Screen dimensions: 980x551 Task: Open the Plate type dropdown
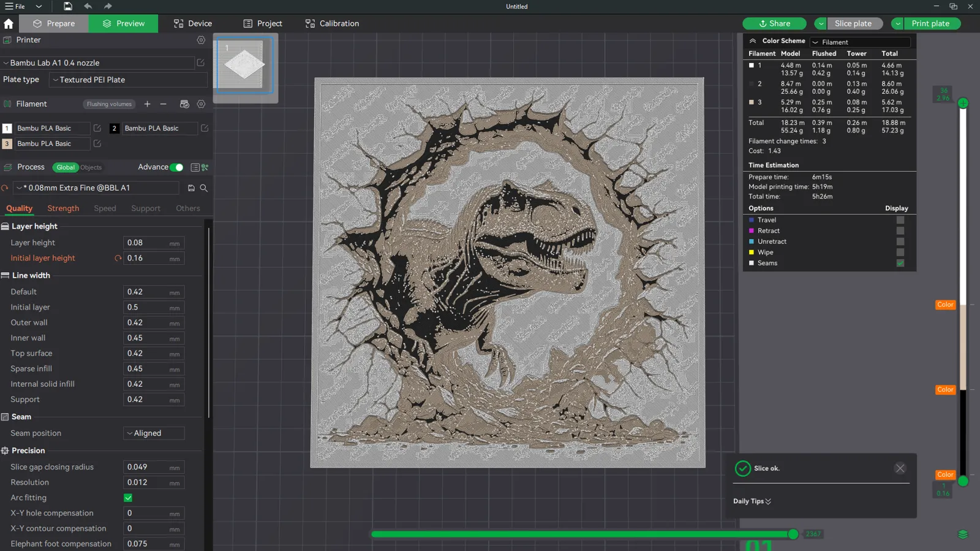[129, 80]
